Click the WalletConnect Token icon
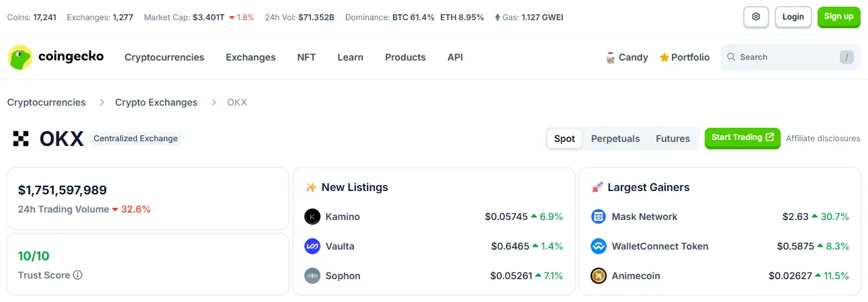 coord(599,246)
